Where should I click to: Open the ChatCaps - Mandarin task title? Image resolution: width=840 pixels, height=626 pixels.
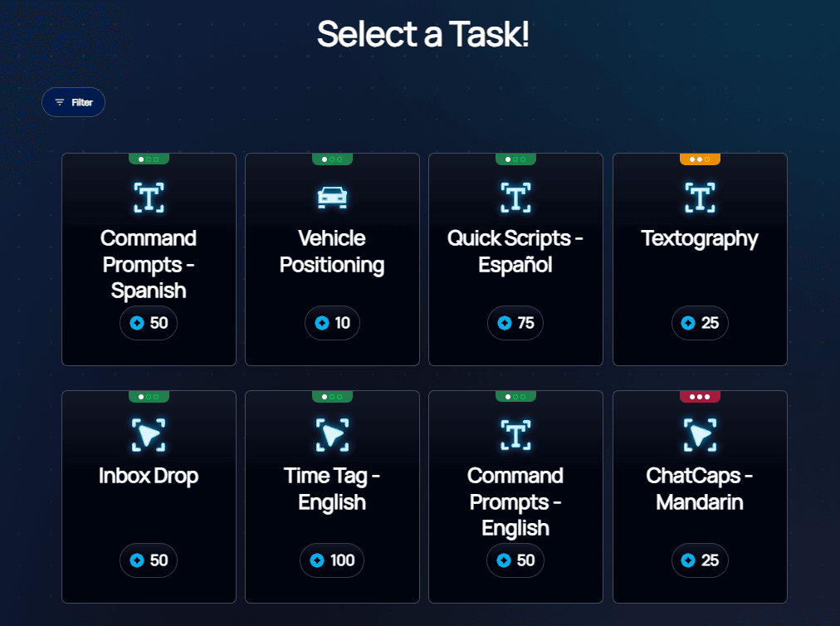(x=700, y=489)
